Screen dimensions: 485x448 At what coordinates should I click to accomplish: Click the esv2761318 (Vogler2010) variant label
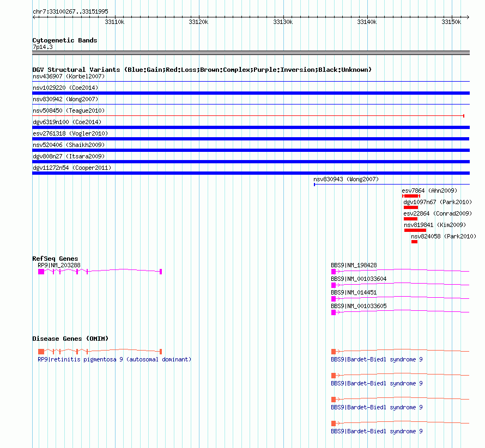pyautogui.click(x=70, y=133)
